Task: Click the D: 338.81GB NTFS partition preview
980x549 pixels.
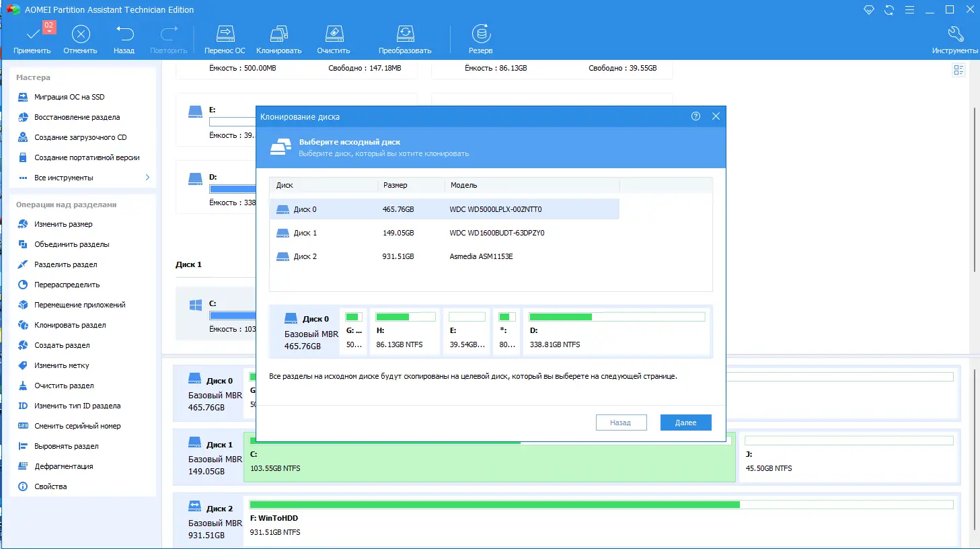Action: click(617, 330)
